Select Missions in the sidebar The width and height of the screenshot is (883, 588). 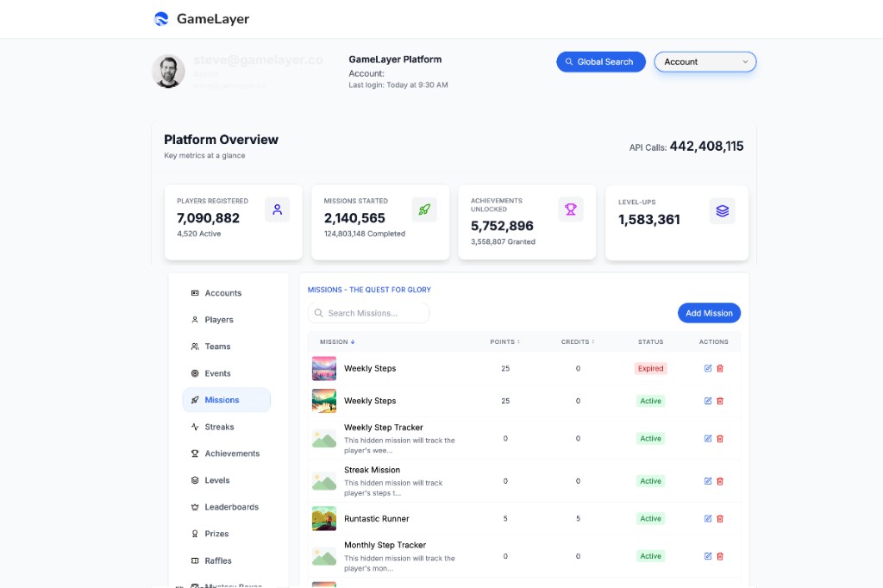[x=227, y=400]
